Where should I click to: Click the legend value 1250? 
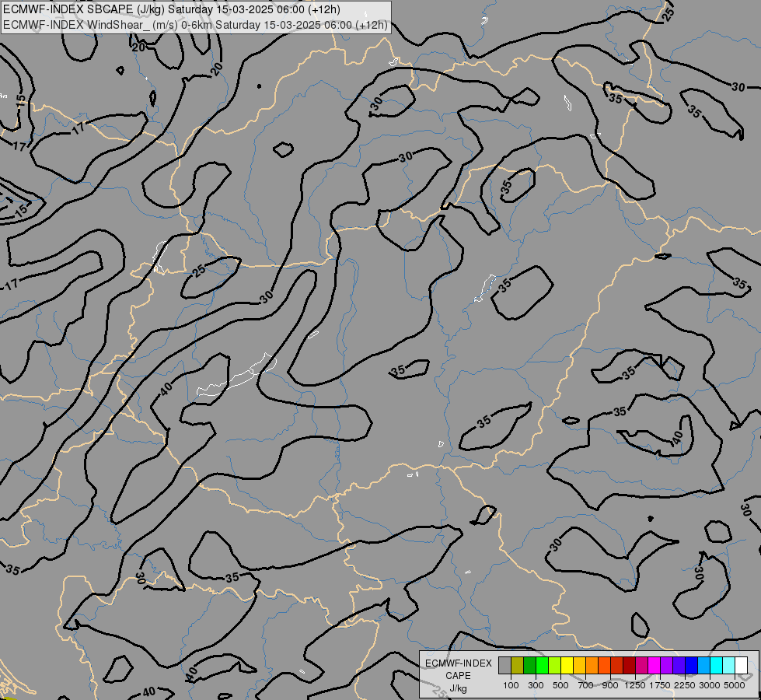[x=635, y=685]
